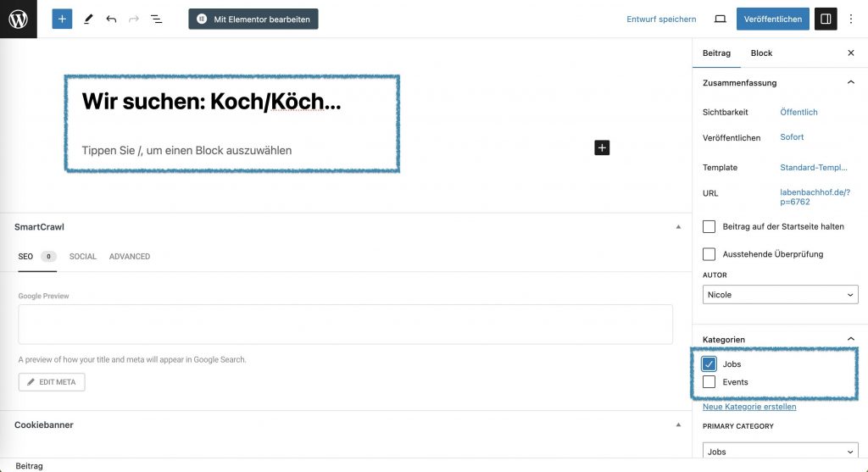This screenshot has width=868, height=472.
Task: Click Neue Kategorie erstellen link
Action: (749, 407)
